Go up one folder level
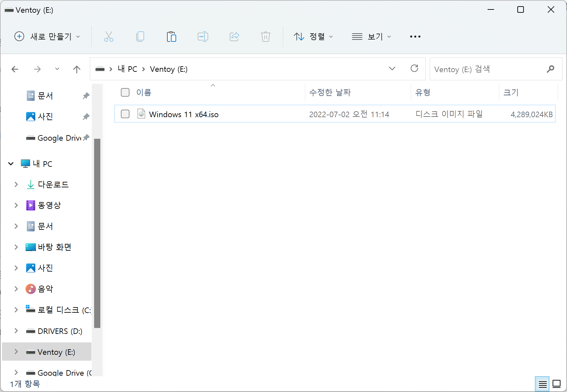 click(77, 69)
